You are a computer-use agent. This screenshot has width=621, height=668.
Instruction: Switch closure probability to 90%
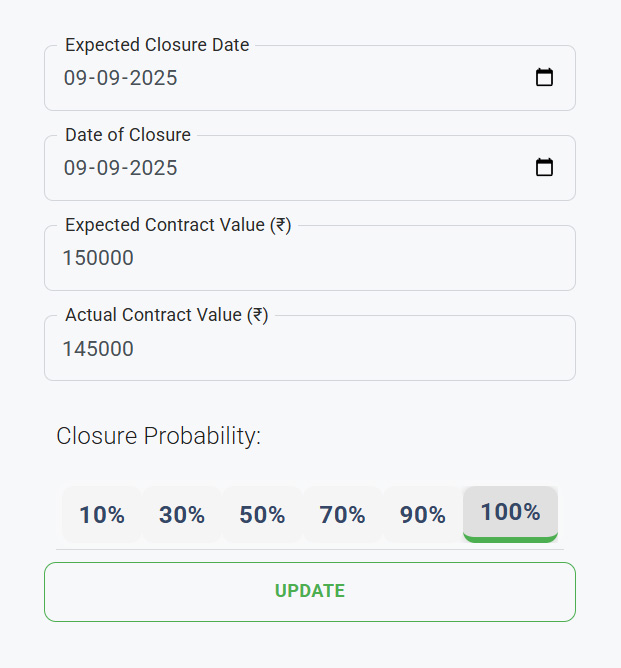point(422,515)
